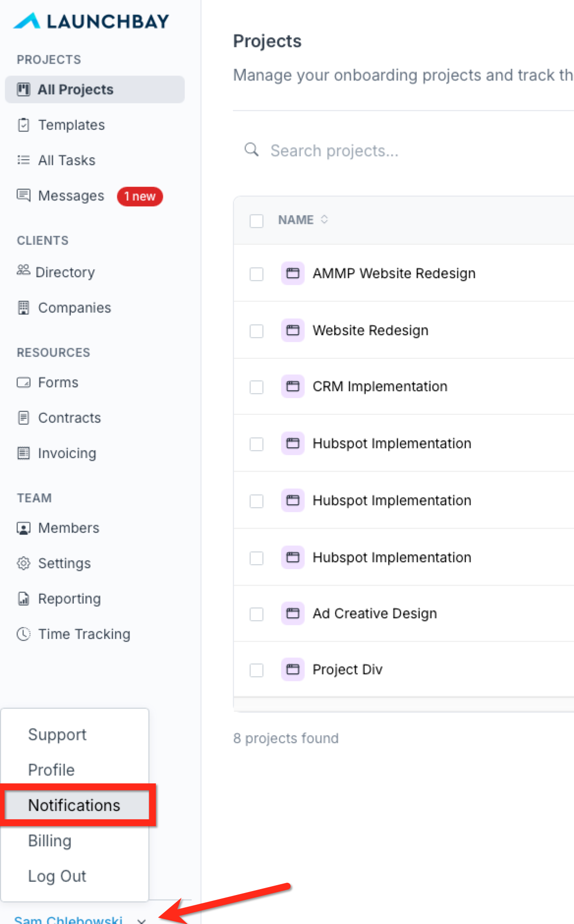Click the Settings gear icon
This screenshot has width=574, height=924.
point(24,563)
